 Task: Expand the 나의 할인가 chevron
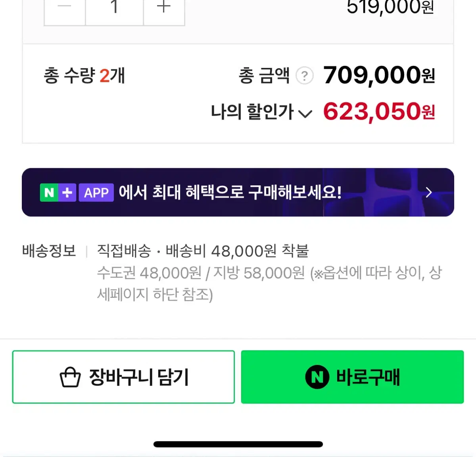pyautogui.click(x=305, y=114)
